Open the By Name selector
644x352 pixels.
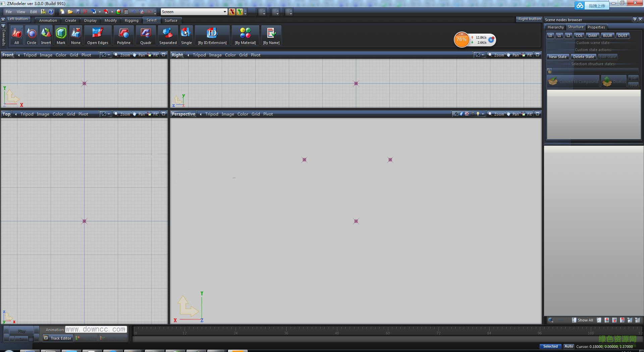271,36
